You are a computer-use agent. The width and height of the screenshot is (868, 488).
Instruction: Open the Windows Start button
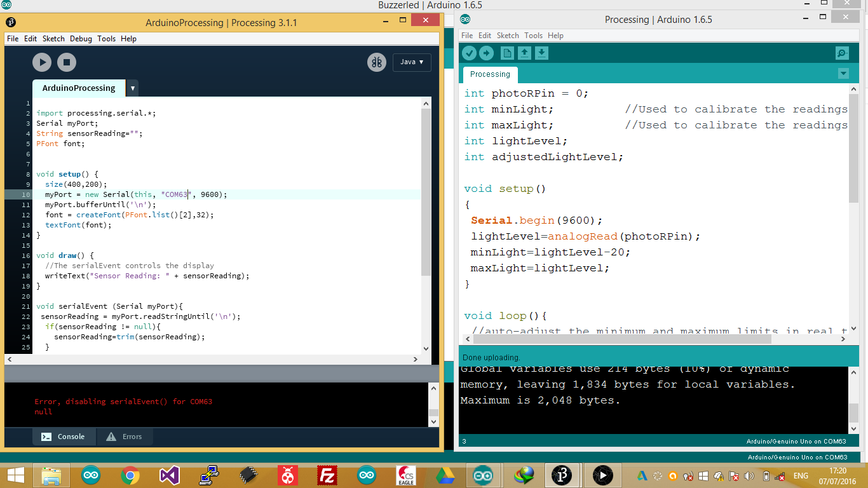[15, 475]
